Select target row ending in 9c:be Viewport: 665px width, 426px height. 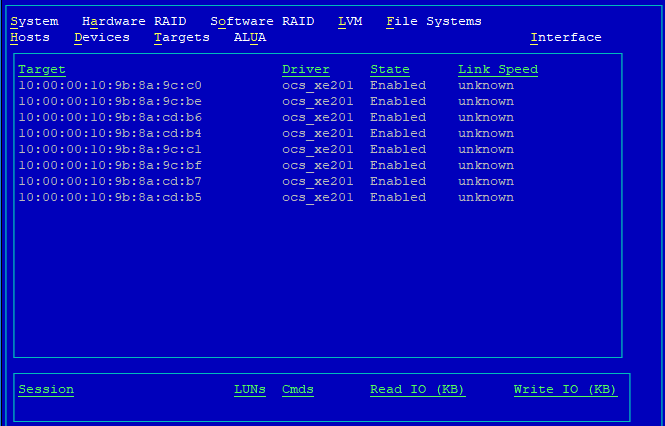click(x=110, y=101)
